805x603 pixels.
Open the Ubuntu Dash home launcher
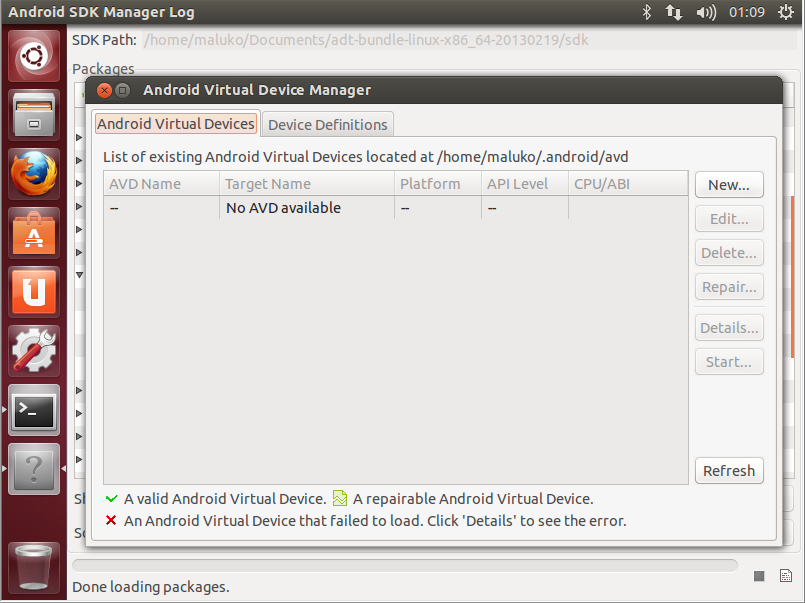tap(34, 56)
